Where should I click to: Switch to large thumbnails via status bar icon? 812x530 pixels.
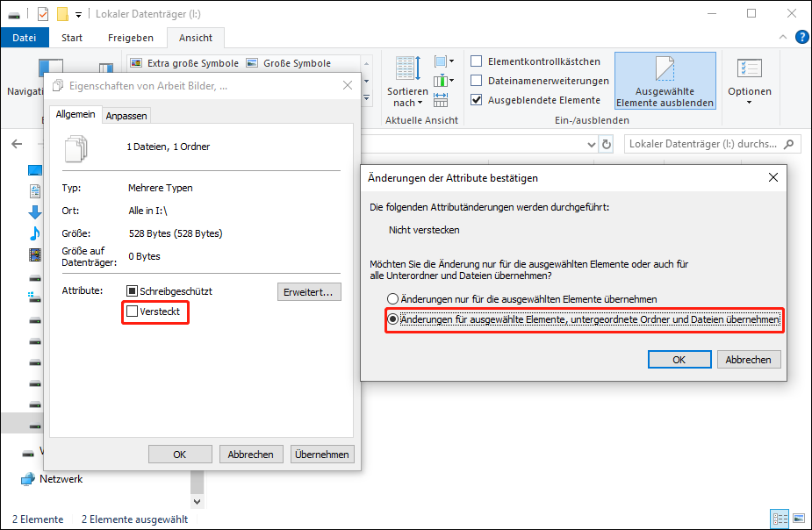tap(799, 518)
